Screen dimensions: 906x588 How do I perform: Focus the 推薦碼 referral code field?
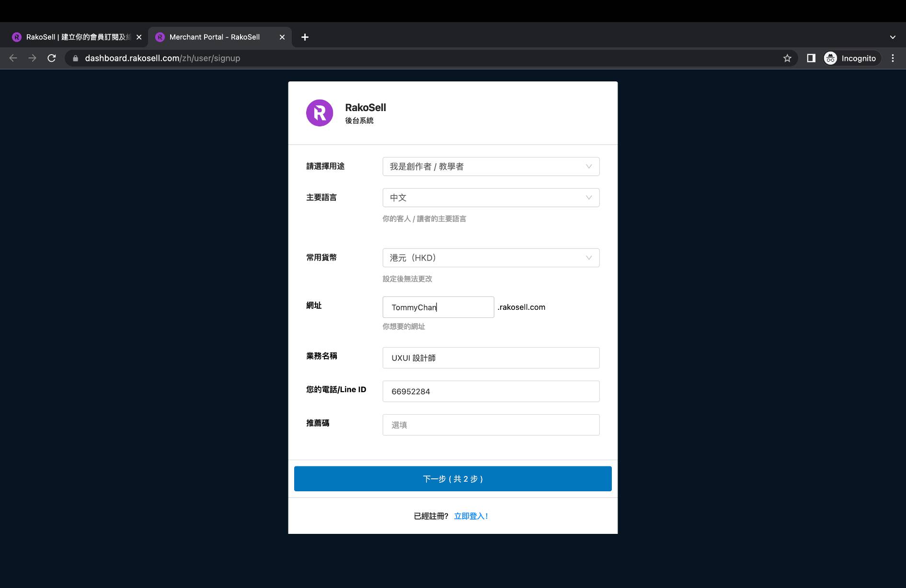pyautogui.click(x=491, y=425)
